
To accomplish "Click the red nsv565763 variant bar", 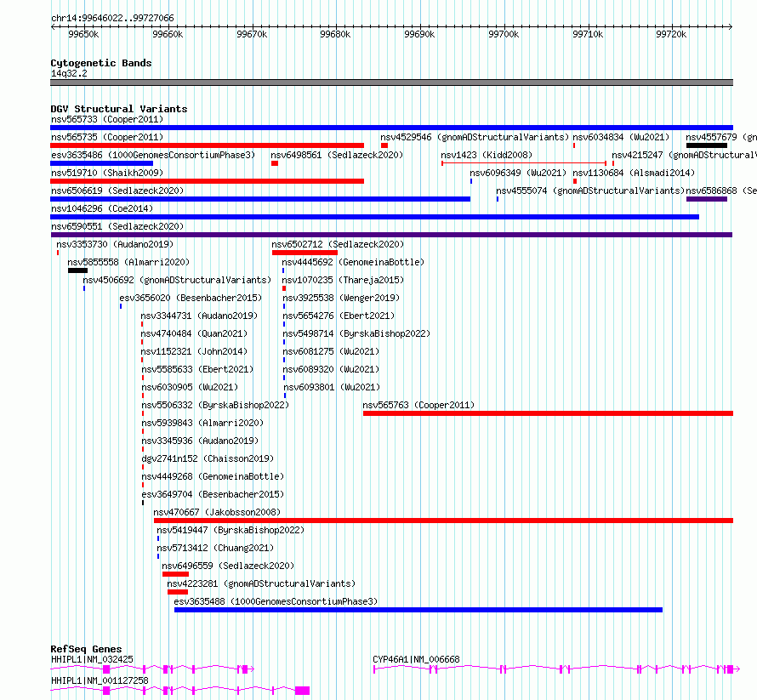I will (x=548, y=413).
